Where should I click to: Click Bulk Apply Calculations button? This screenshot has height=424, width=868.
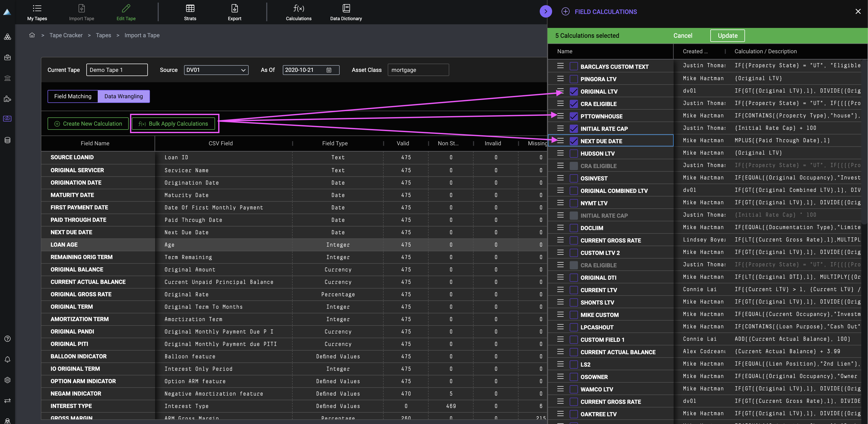coord(173,124)
